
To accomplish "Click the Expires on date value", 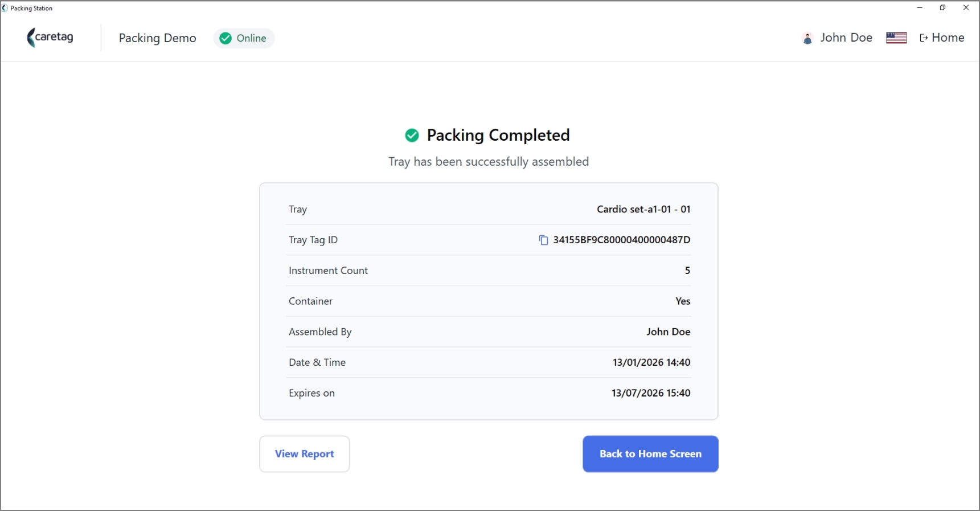I will 651,393.
